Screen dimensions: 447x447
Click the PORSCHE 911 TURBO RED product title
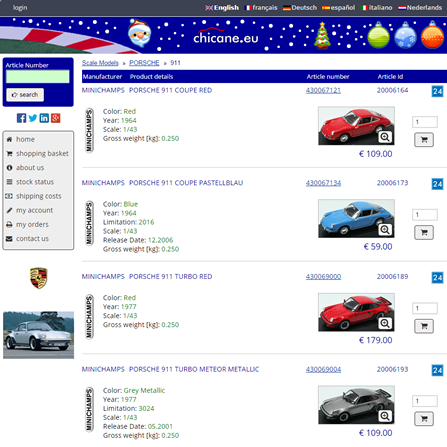pos(170,277)
